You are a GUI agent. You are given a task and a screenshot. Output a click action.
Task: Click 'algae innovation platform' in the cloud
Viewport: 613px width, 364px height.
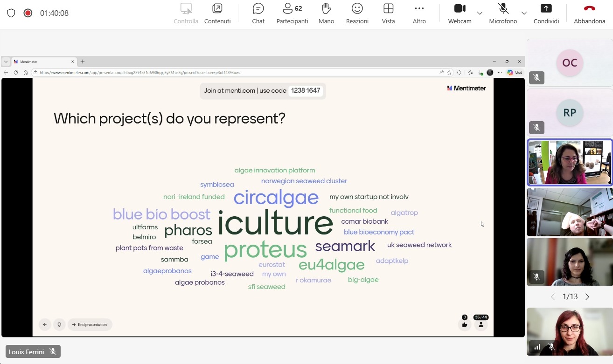click(x=275, y=171)
